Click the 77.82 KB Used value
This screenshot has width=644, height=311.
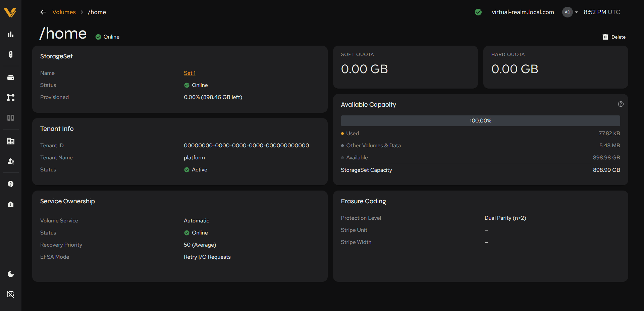coord(609,133)
